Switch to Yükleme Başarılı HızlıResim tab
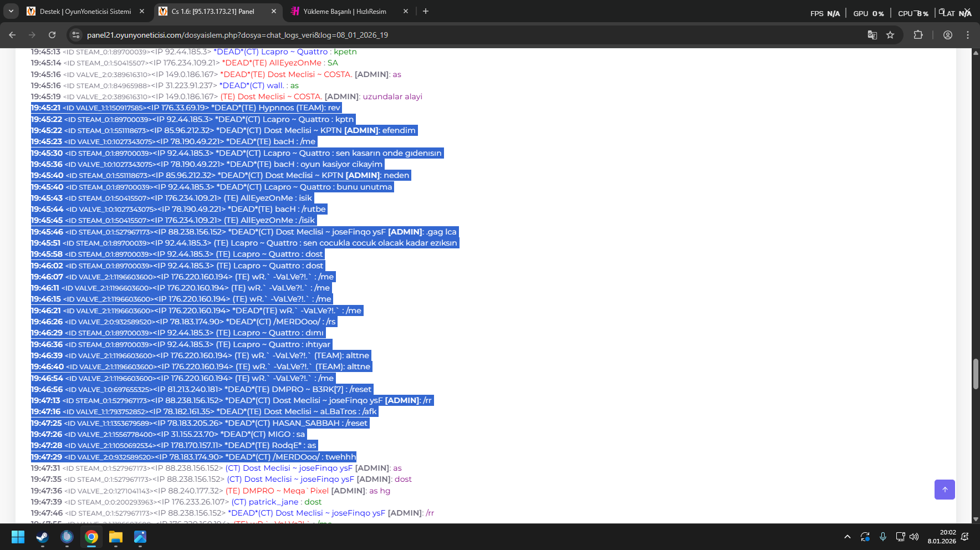Screen dimensions: 980x550 (345, 11)
